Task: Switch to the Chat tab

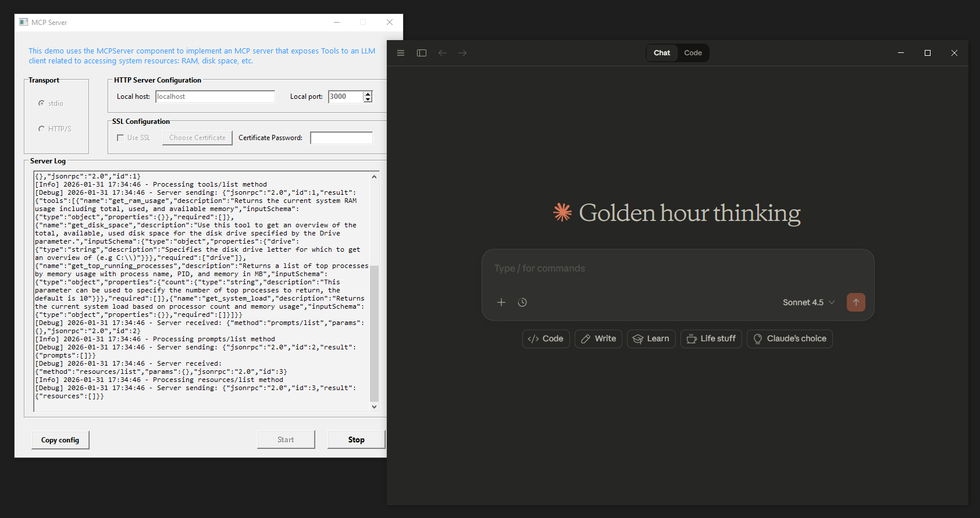Action: coord(662,53)
